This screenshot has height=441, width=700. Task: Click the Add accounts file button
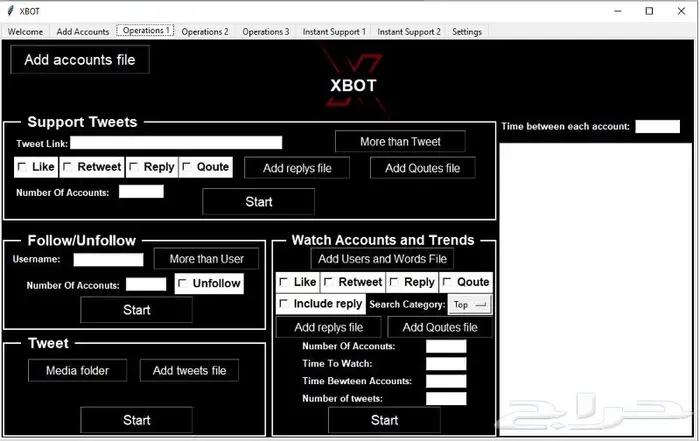coord(80,60)
